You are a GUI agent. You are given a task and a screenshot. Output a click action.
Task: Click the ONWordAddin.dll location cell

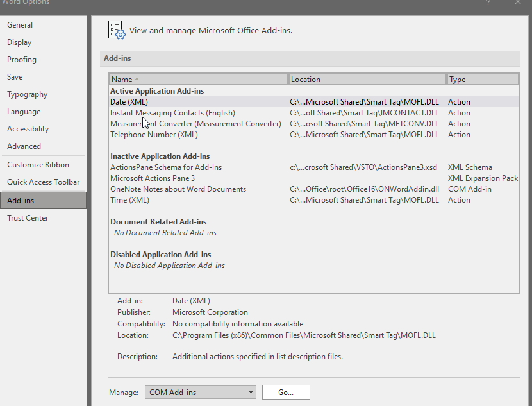pos(364,189)
